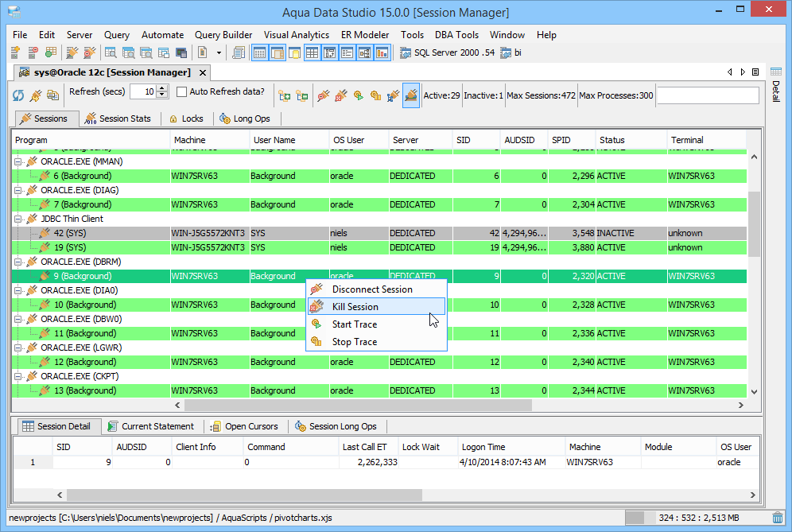
Task: Click the new script document icon
Action: (202, 52)
